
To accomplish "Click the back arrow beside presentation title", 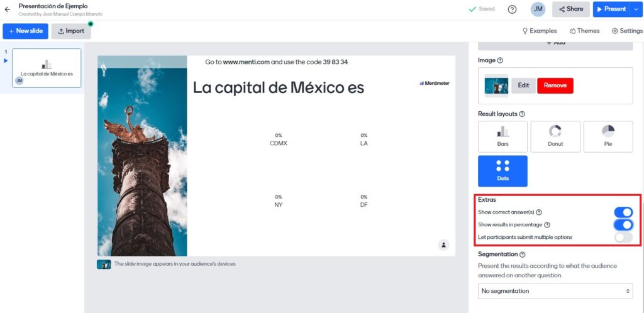I will click(8, 9).
